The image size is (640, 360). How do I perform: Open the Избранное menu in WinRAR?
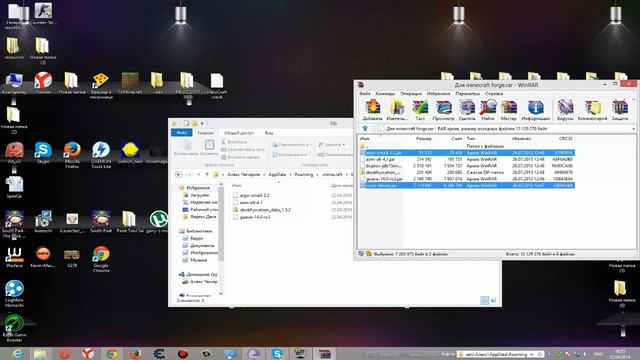pos(438,93)
